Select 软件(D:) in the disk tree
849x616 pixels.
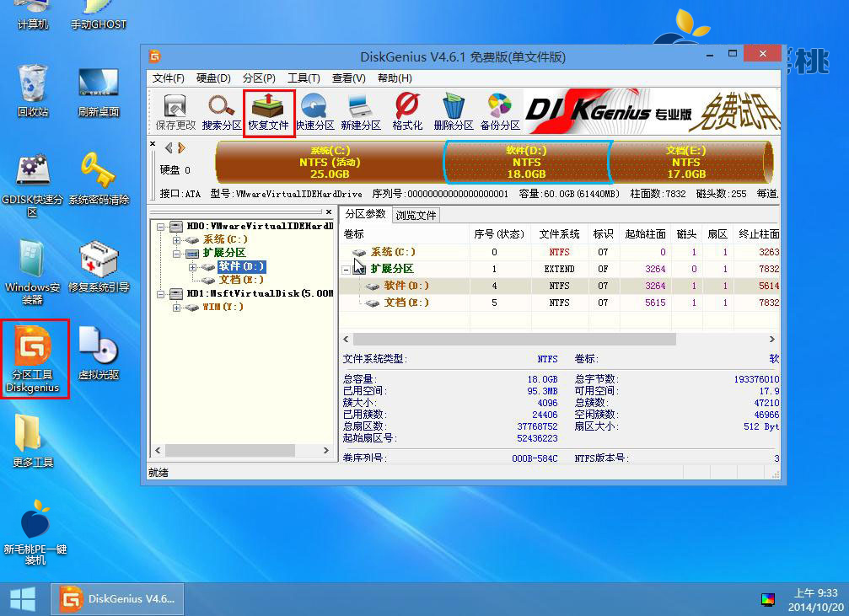241,266
